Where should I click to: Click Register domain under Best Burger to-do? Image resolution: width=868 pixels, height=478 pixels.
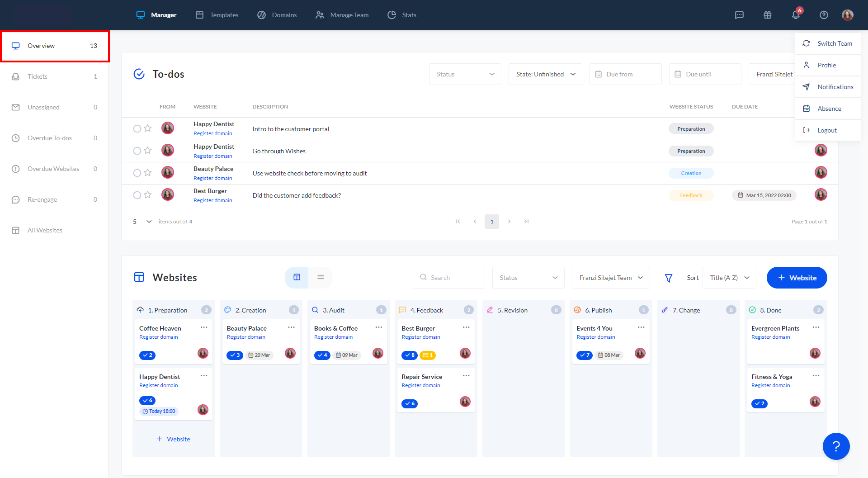[212, 200]
